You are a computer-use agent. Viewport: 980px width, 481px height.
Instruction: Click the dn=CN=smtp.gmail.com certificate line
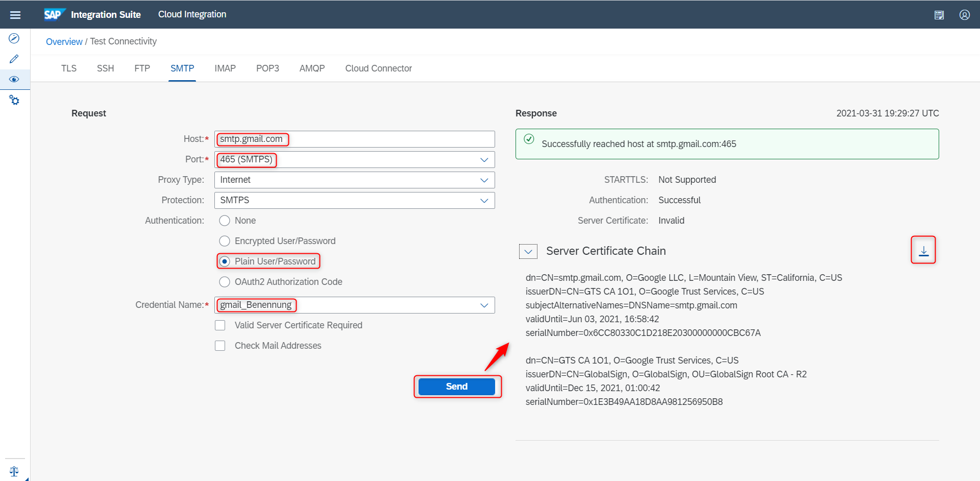[x=684, y=278]
